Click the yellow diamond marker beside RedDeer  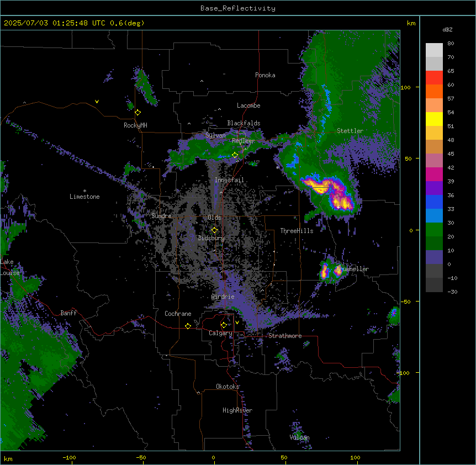pyautogui.click(x=235, y=155)
